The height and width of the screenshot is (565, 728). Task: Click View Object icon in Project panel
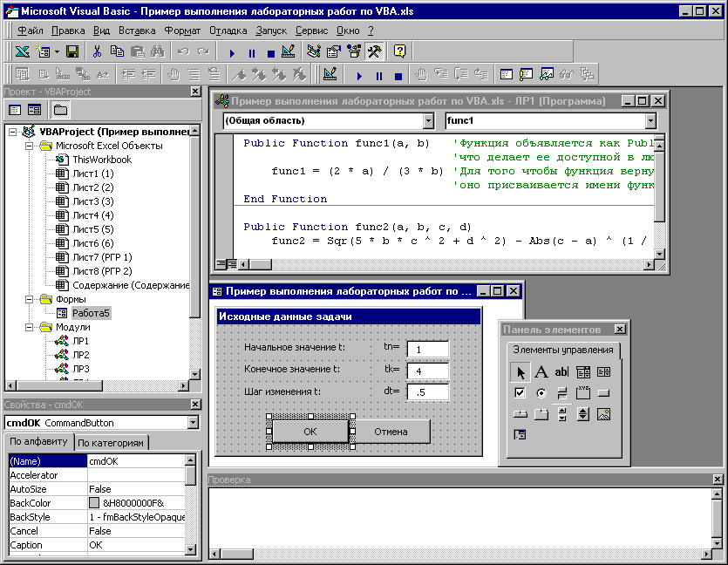pos(34,110)
